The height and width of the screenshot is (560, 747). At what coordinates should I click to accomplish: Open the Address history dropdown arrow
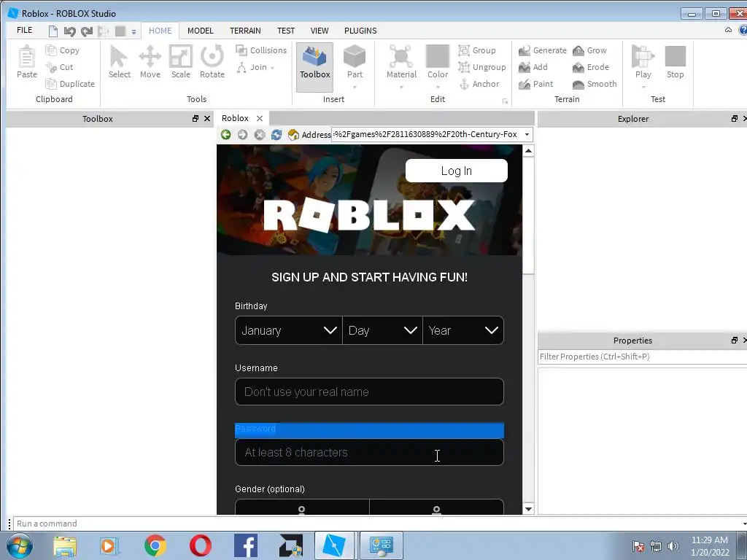point(527,134)
